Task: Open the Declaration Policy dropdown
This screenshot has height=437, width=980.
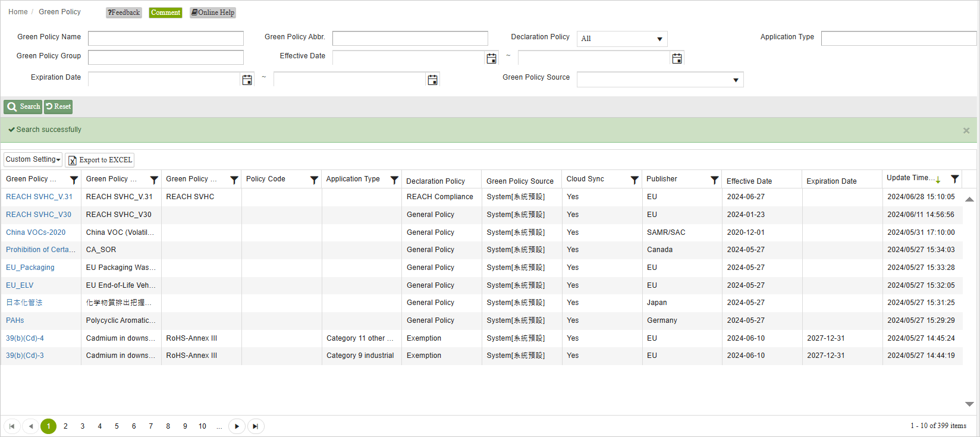Action: [622, 39]
